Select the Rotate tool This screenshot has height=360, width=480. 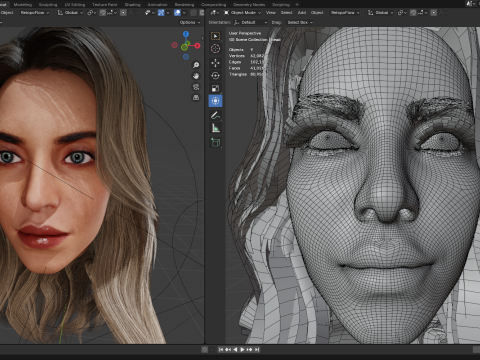(215, 76)
